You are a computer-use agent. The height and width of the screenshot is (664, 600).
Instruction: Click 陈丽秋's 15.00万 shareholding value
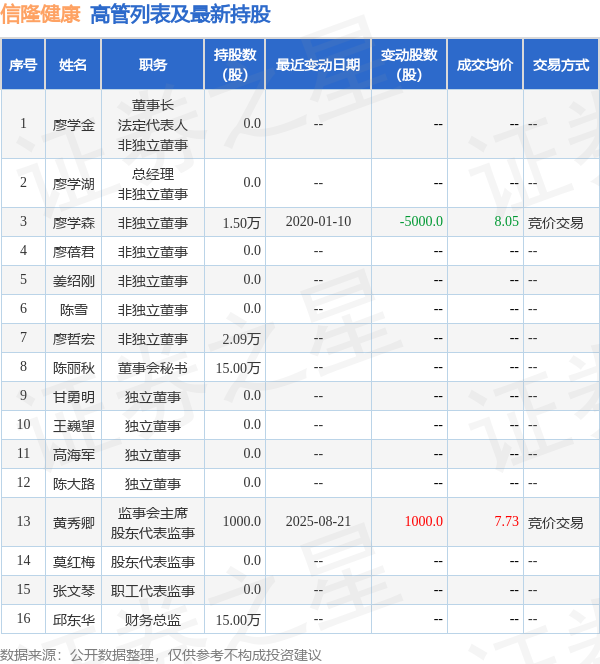point(238,368)
